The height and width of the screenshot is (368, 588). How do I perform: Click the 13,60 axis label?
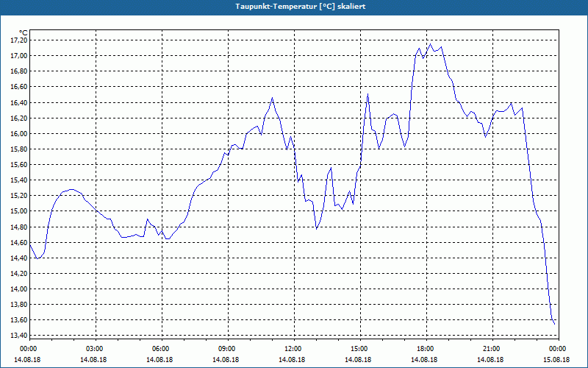point(19,320)
